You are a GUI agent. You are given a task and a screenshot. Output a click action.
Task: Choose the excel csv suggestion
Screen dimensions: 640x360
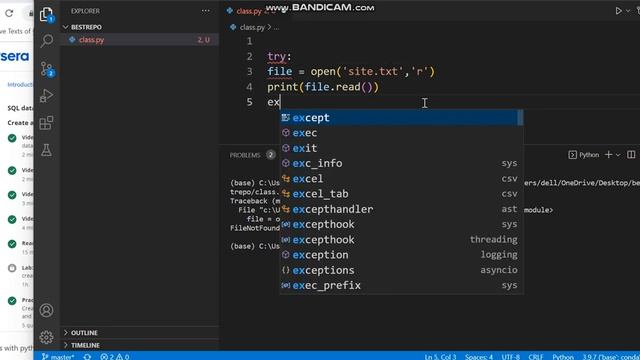pos(401,179)
